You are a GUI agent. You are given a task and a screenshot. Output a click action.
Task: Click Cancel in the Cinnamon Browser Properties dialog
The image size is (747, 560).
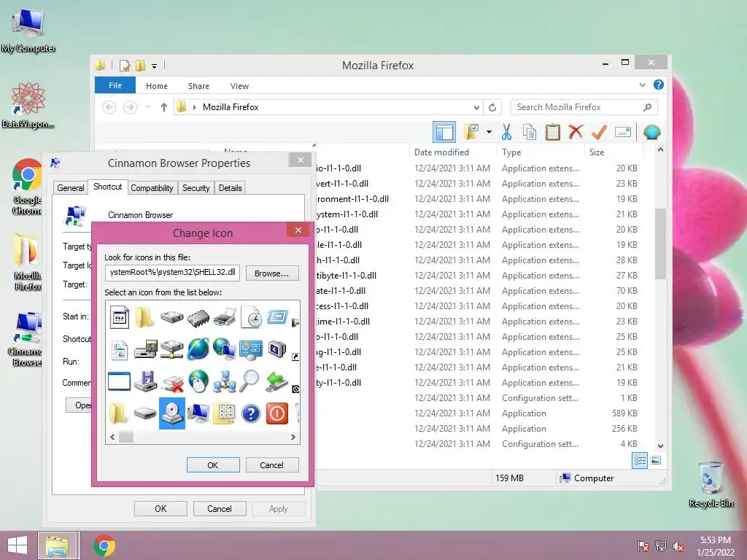(219, 508)
